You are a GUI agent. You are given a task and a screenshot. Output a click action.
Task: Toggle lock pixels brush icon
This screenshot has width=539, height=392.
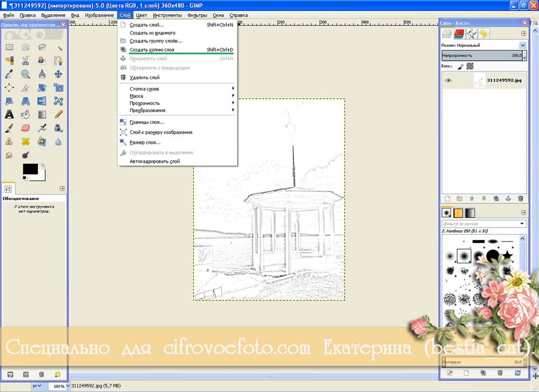click(x=460, y=66)
